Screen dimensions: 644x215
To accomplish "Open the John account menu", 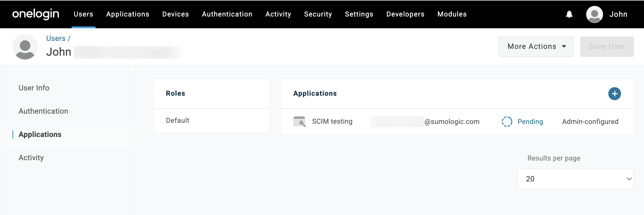I will (618, 14).
